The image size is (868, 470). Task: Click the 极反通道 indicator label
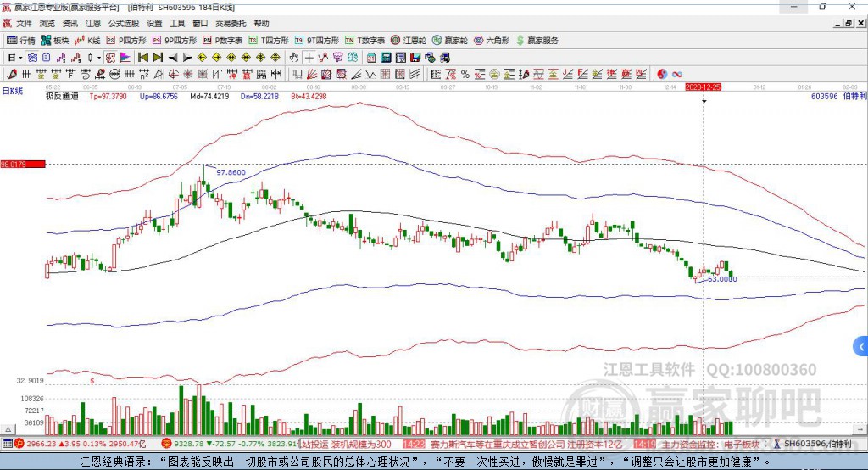point(62,96)
